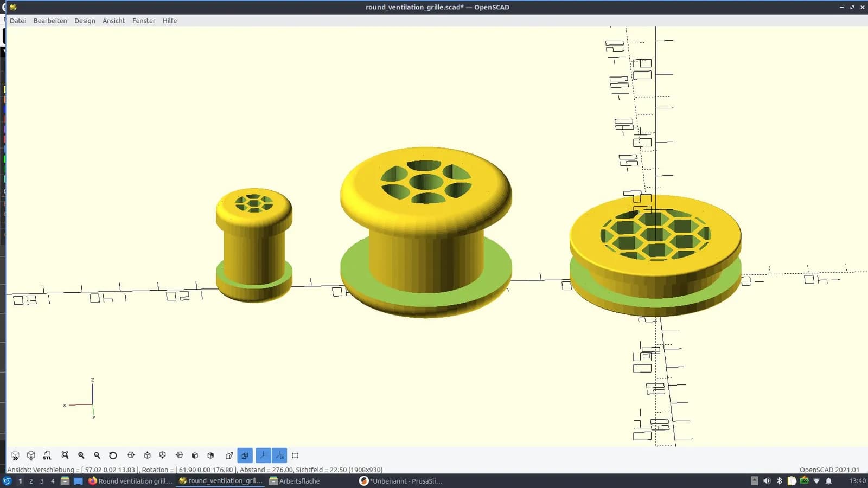
Task: Click the blue show-desktop icon in taskbar
Action: [x=78, y=481]
